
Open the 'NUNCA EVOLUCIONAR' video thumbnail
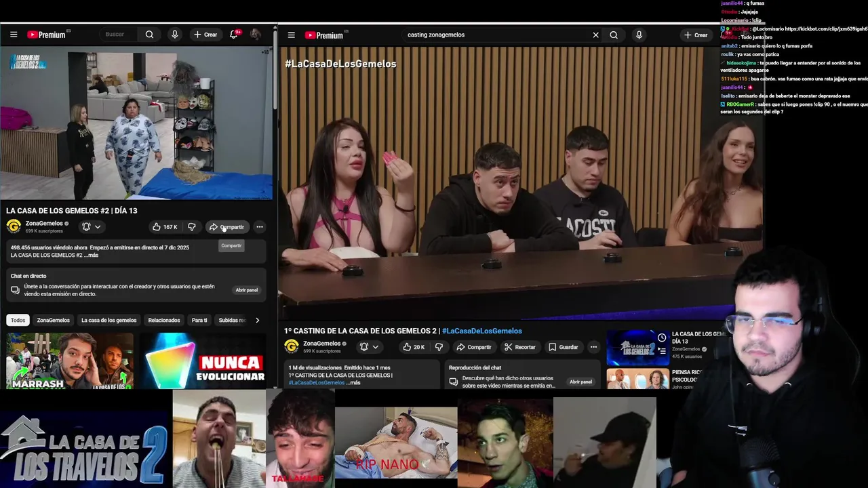[201, 361]
